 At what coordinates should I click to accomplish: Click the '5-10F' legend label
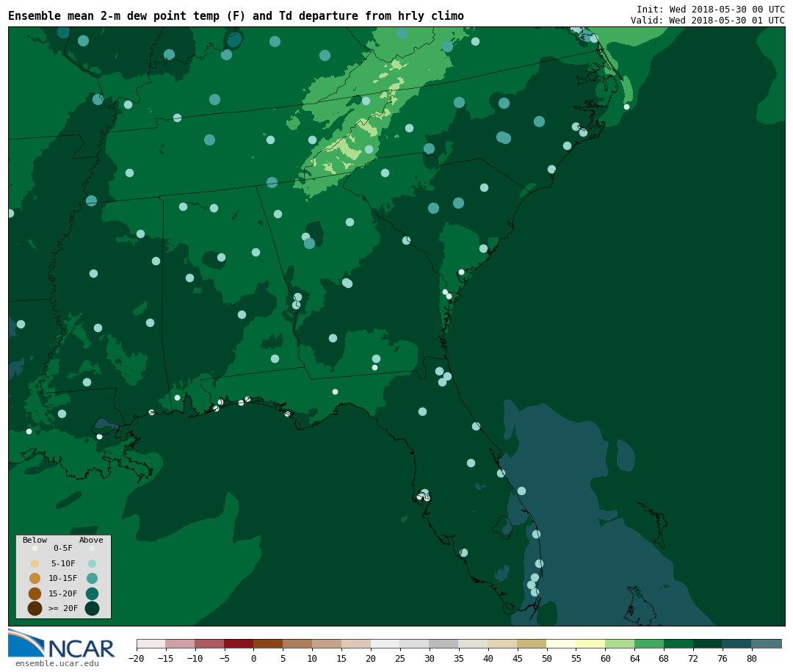tap(63, 563)
